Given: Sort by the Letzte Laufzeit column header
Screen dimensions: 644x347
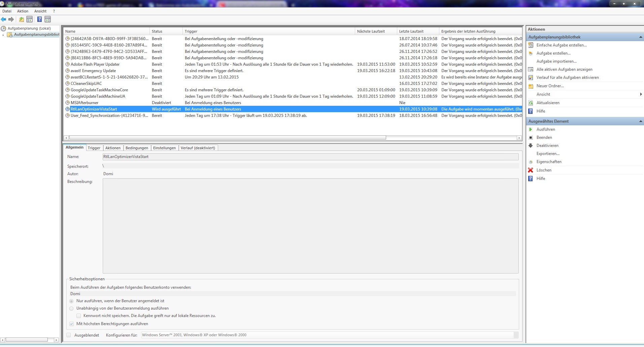Looking at the screenshot, I should (x=418, y=31).
